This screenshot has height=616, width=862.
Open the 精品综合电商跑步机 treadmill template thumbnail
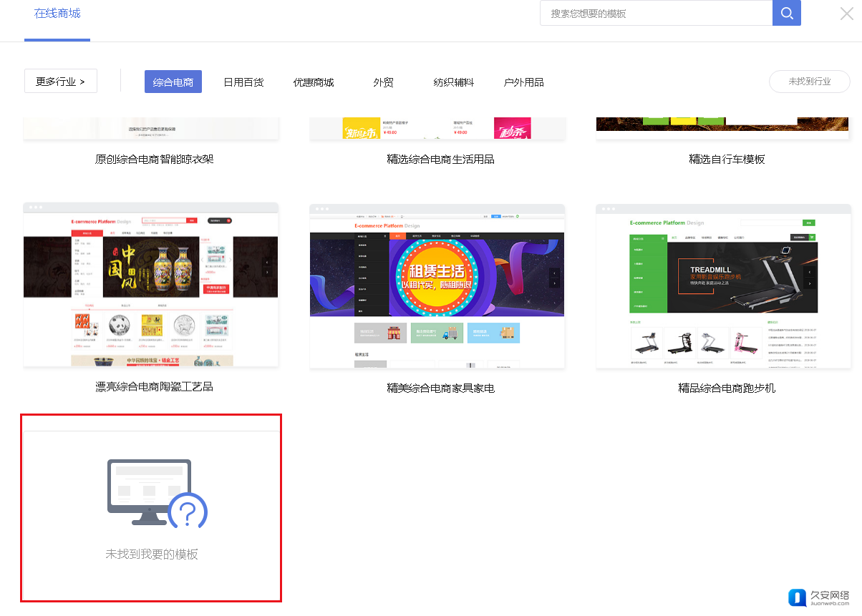coord(723,286)
